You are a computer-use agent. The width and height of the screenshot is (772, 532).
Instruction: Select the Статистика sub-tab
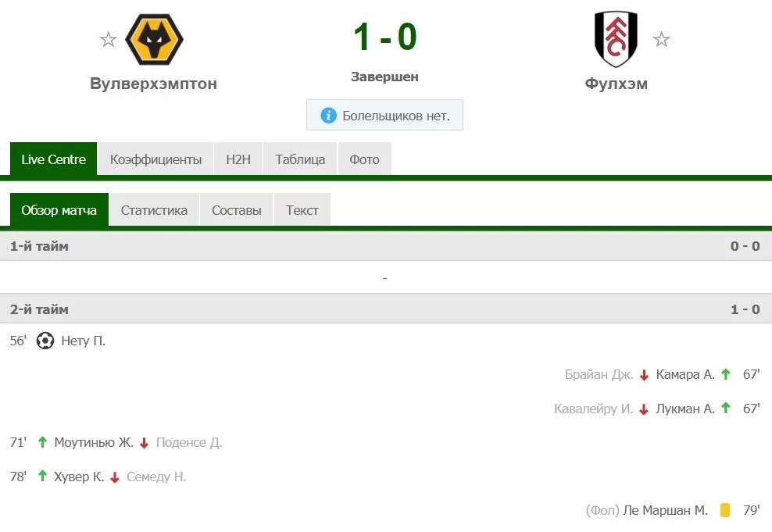pos(154,210)
